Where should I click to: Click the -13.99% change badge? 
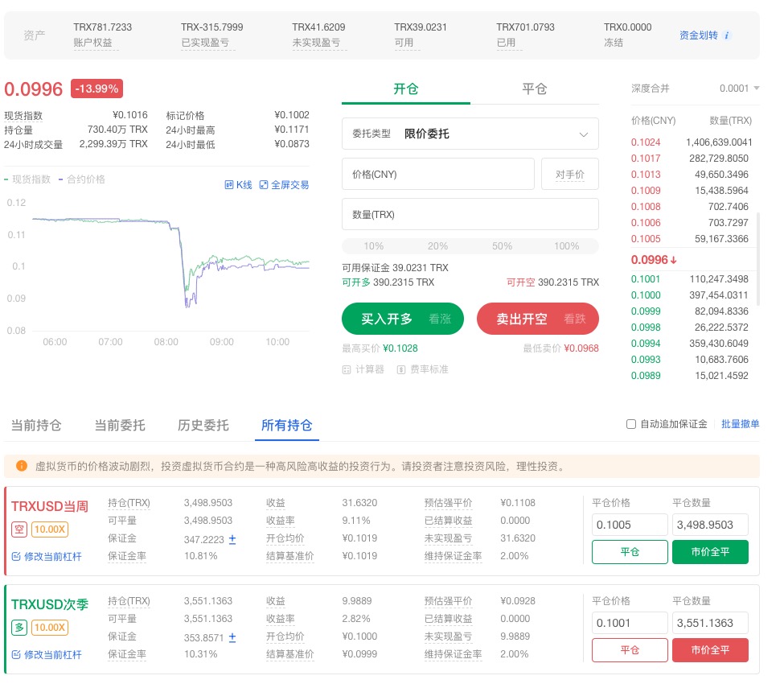(96, 89)
